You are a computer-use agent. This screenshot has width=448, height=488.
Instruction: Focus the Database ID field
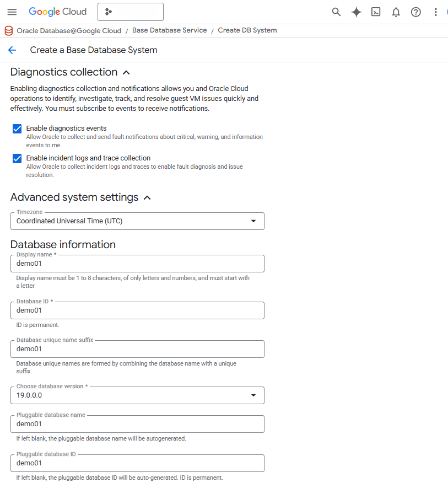[x=138, y=310]
